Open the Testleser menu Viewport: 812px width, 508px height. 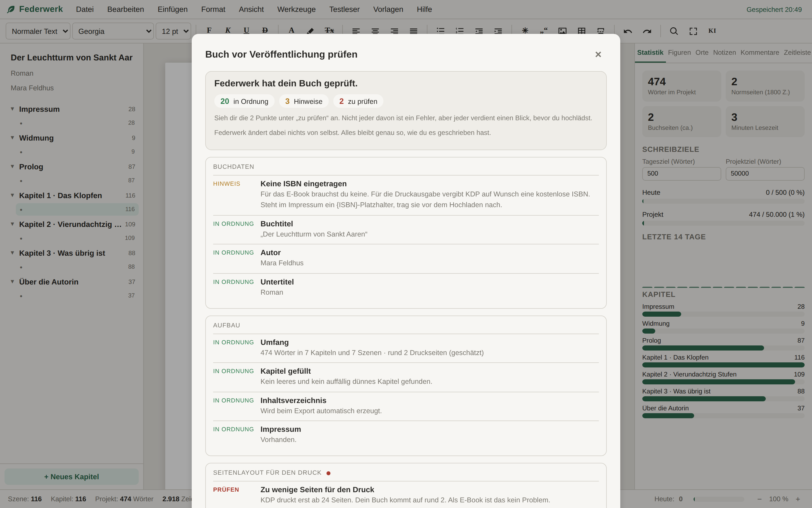[x=344, y=9]
